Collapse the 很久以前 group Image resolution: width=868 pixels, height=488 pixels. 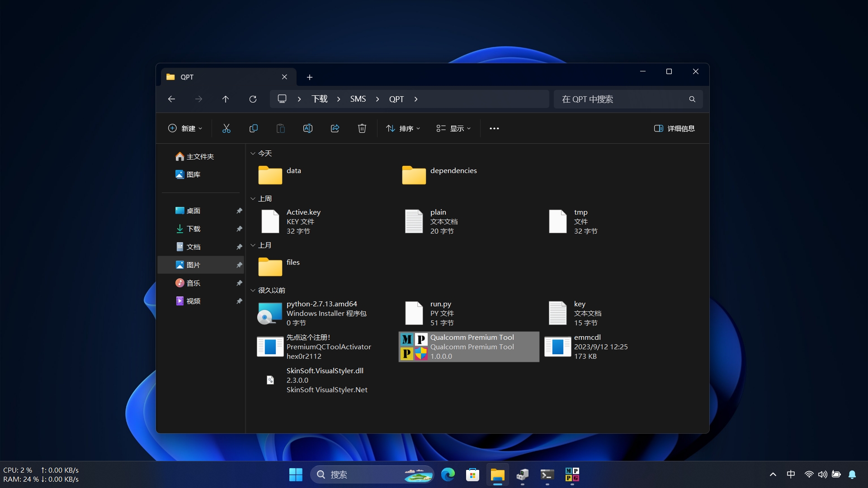click(253, 291)
